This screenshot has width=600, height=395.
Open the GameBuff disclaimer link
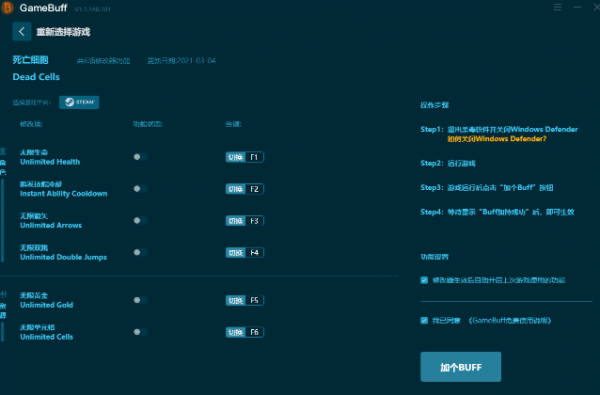(x=510, y=320)
